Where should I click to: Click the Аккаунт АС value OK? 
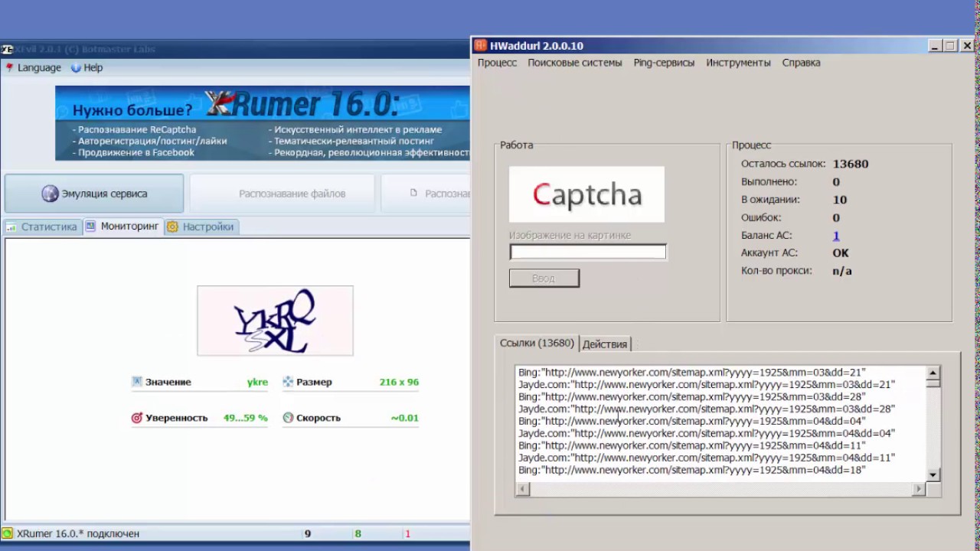pos(841,253)
